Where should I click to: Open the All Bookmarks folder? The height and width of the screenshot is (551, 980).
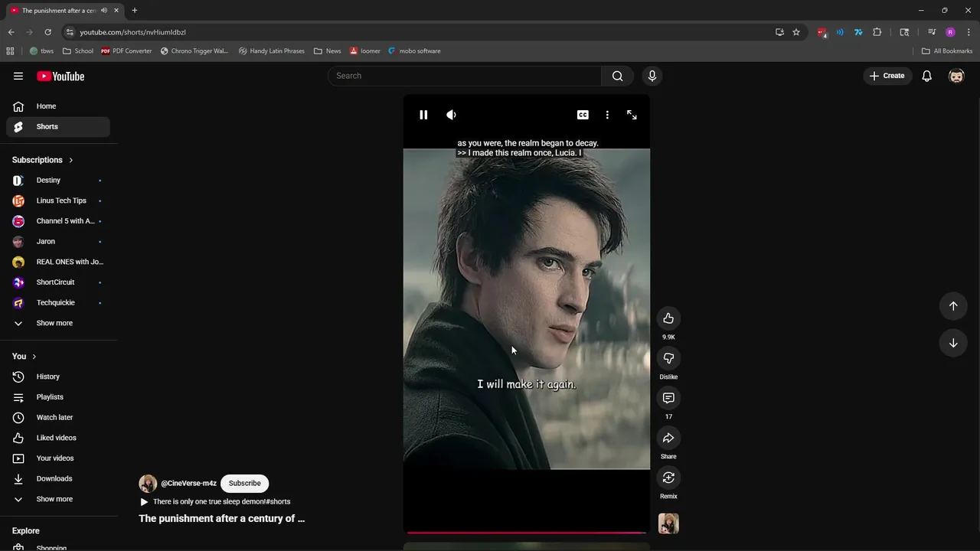(x=947, y=51)
